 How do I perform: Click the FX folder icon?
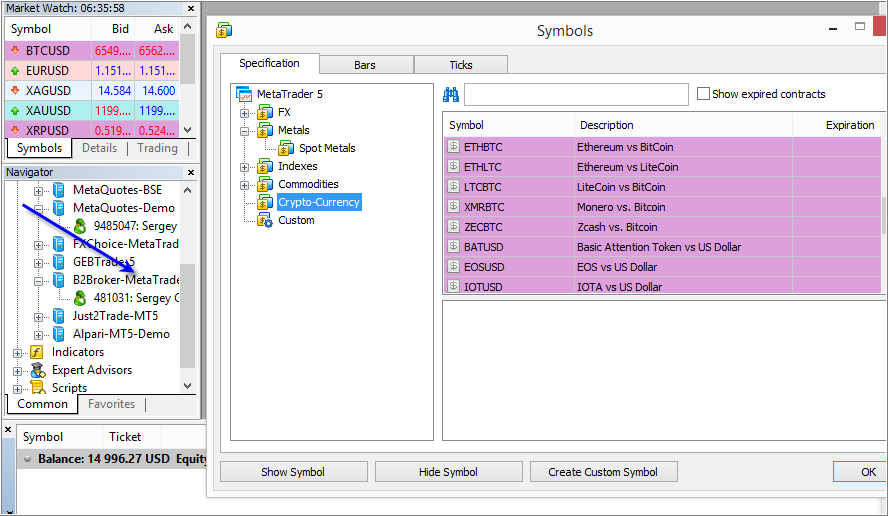265,113
